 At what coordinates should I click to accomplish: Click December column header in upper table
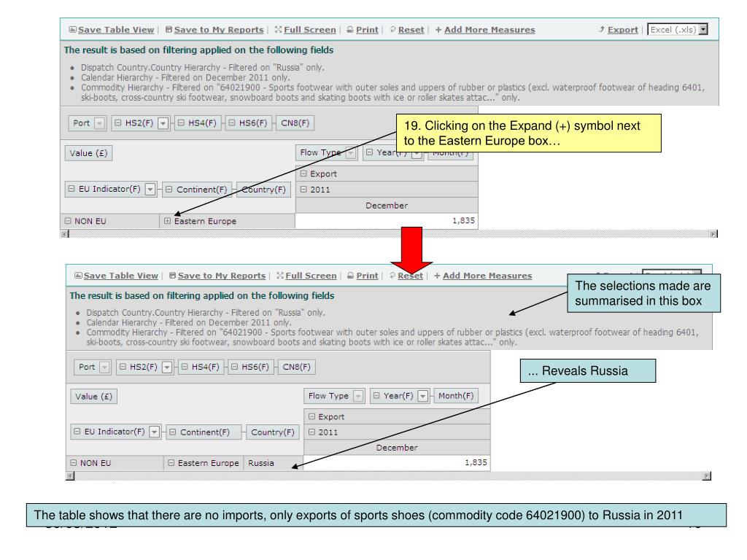pos(387,205)
